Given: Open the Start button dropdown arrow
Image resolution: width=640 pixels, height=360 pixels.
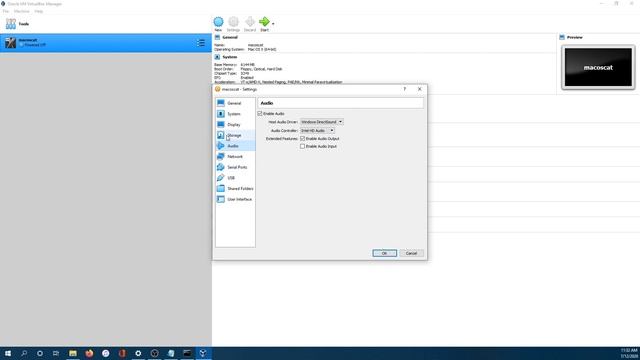Looking at the screenshot, I should tap(273, 24).
